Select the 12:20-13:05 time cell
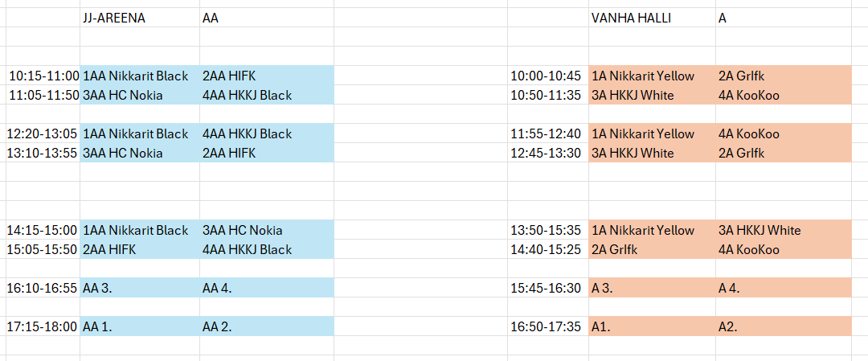Screen dimensions: 868x361 (44, 134)
